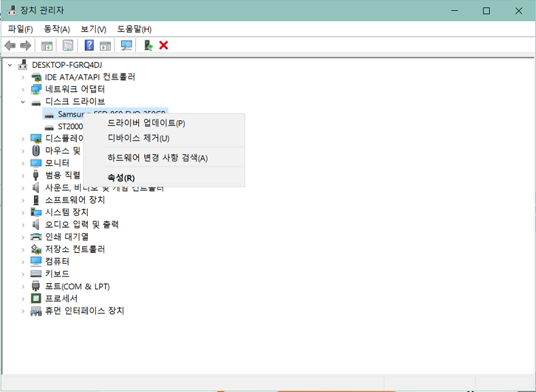
Task: Select the 인쇄 대기열 label
Action: (x=67, y=236)
